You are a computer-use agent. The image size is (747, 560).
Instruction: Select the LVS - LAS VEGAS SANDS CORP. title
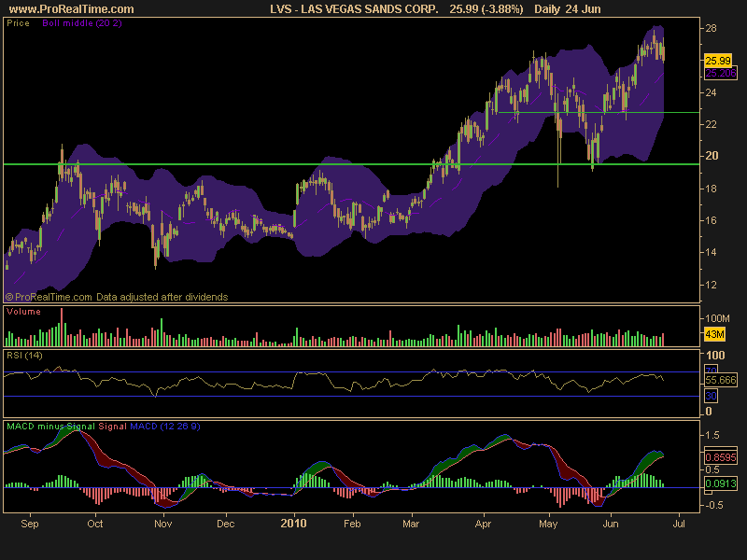coord(354,9)
